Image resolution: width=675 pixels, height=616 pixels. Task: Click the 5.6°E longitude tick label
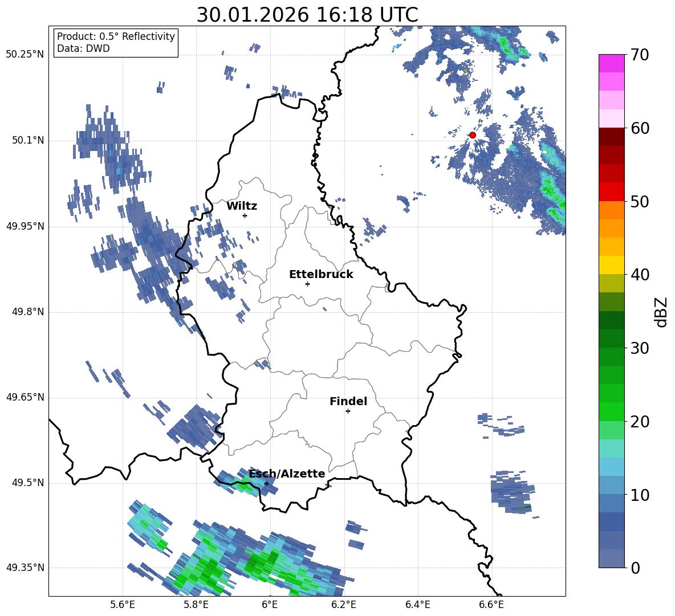pyautogui.click(x=123, y=605)
